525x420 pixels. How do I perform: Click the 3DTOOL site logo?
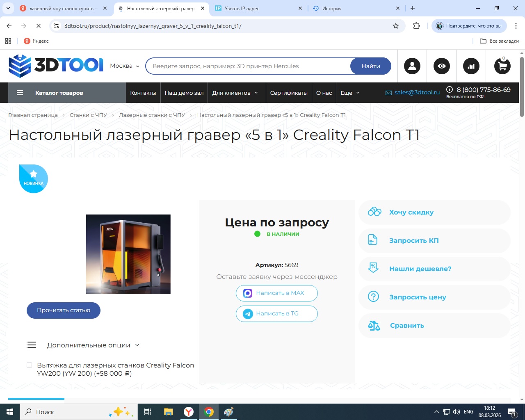pos(56,66)
